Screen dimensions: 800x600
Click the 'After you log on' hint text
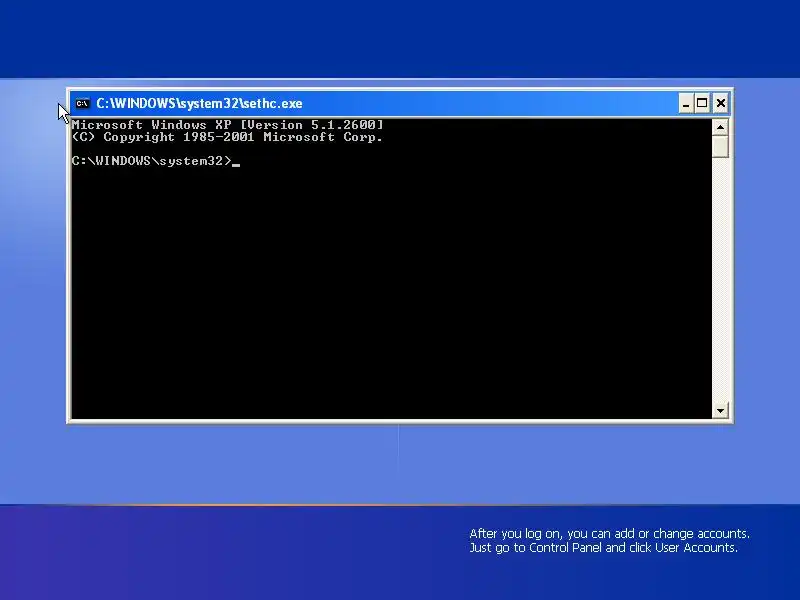pos(609,534)
